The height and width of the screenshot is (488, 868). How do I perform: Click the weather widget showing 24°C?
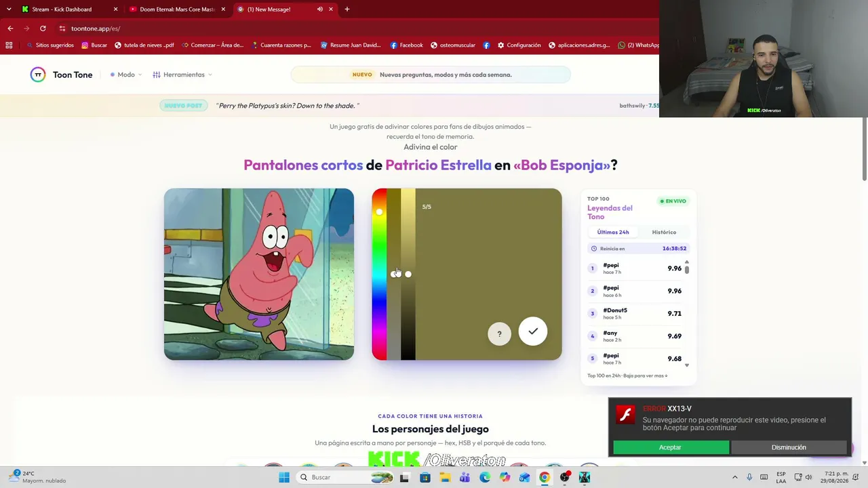39,477
